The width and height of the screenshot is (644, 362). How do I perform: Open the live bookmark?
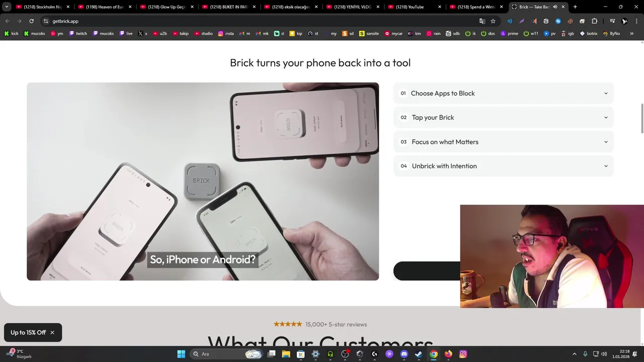tap(126, 33)
